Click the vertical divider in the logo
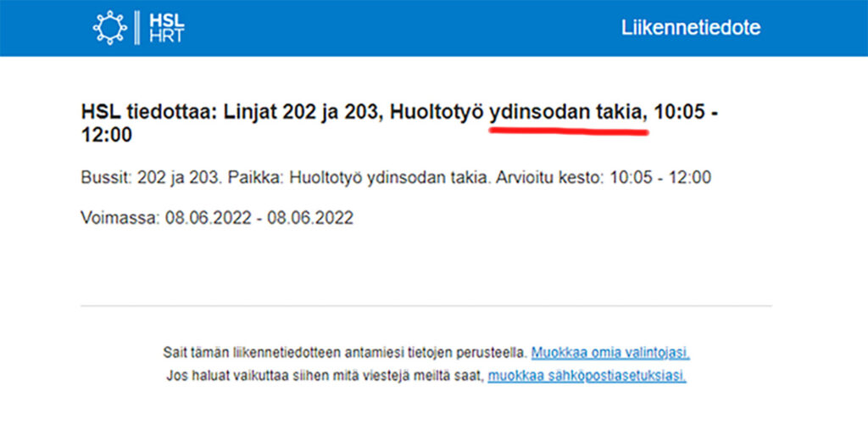Viewport: 868px width, 430px height. pos(137,27)
